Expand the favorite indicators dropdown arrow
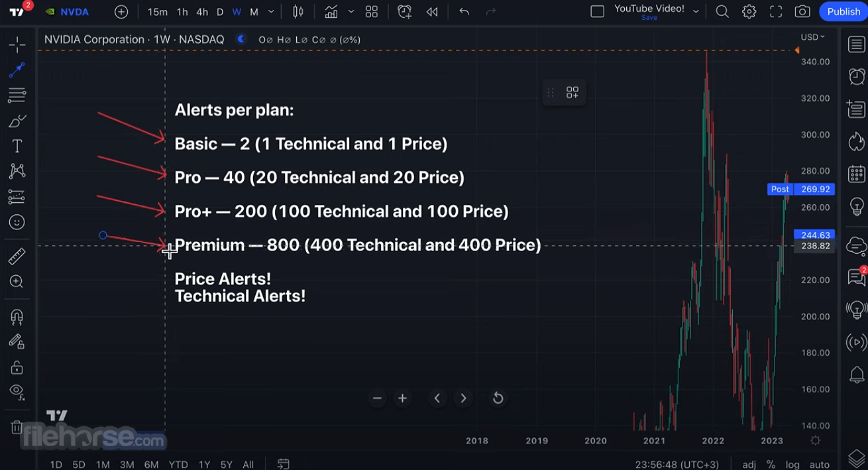Viewport: 868px width, 470px height. (351, 12)
